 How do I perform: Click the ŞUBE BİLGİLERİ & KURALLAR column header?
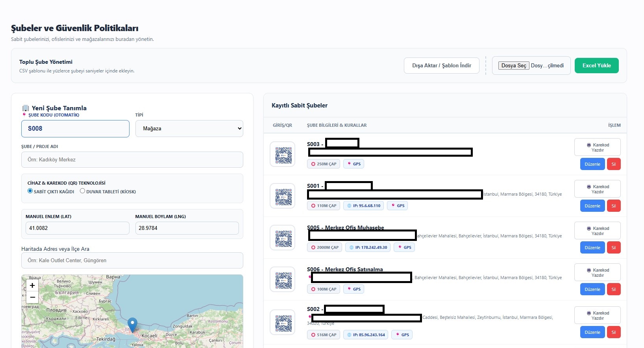click(x=337, y=125)
